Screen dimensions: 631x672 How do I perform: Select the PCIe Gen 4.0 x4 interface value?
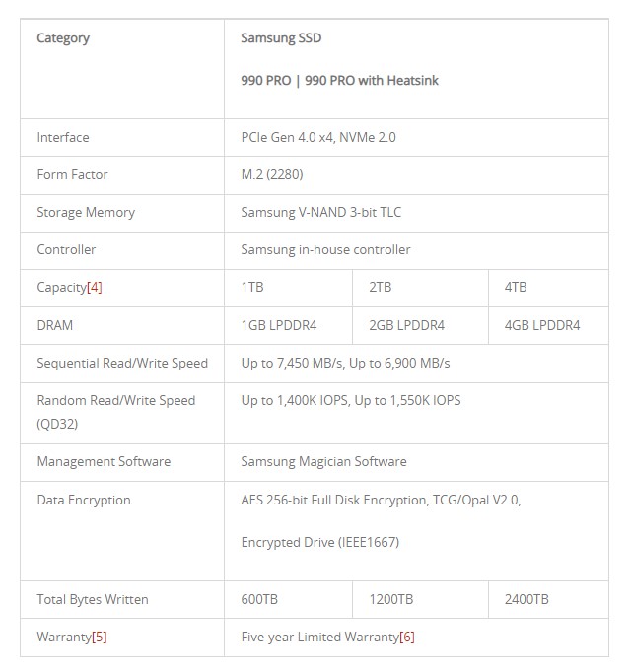286,137
